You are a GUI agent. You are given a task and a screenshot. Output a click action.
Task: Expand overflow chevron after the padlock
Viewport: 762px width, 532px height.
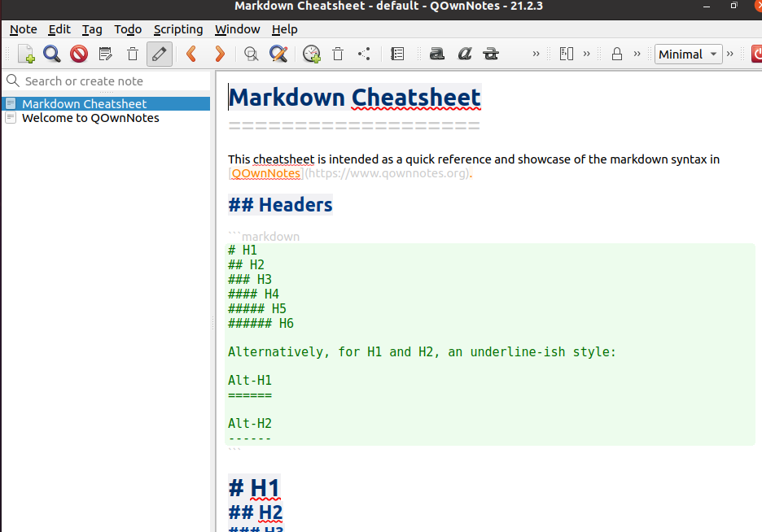coord(637,54)
